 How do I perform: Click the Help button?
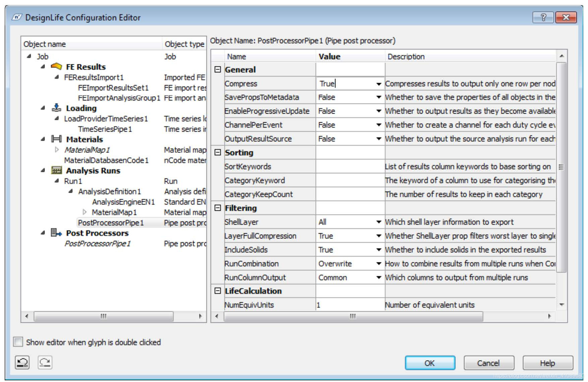pos(547,363)
